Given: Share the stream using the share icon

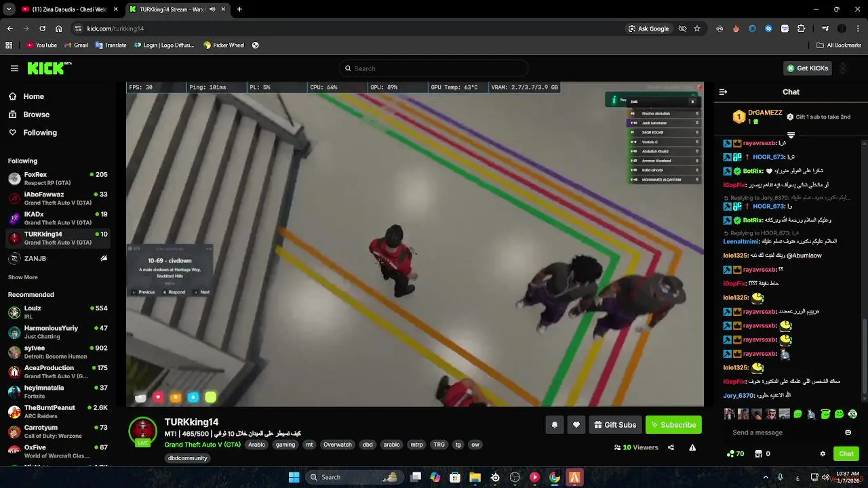Looking at the screenshot, I should 671,447.
